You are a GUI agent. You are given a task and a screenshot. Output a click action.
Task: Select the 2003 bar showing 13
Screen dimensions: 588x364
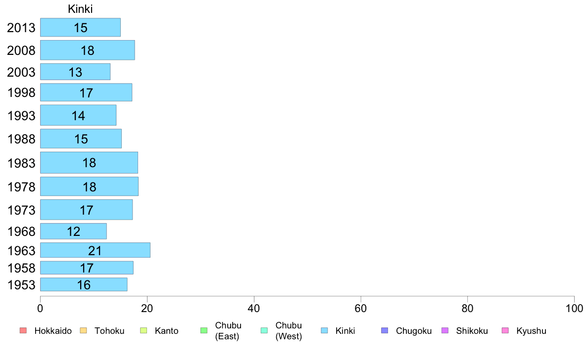coord(75,72)
